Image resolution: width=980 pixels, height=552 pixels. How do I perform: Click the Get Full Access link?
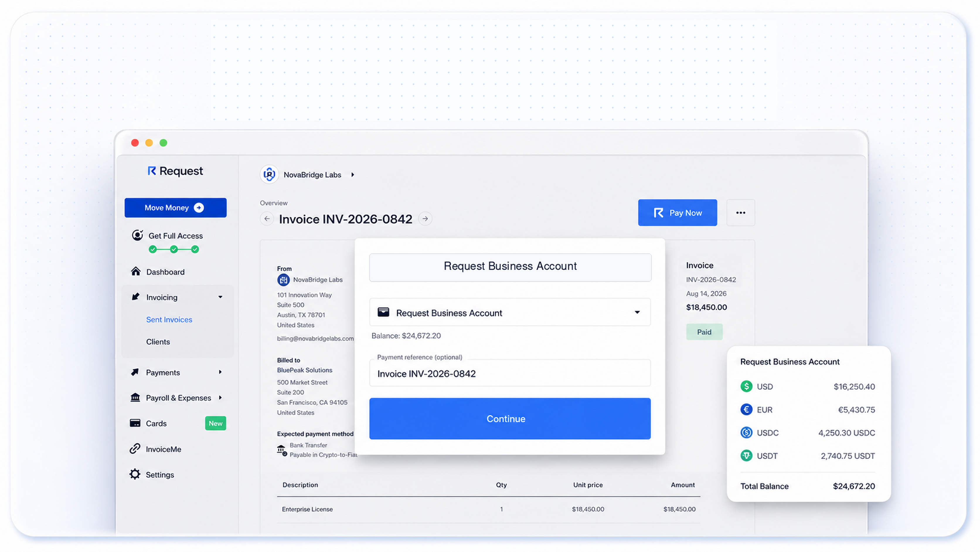[176, 236]
